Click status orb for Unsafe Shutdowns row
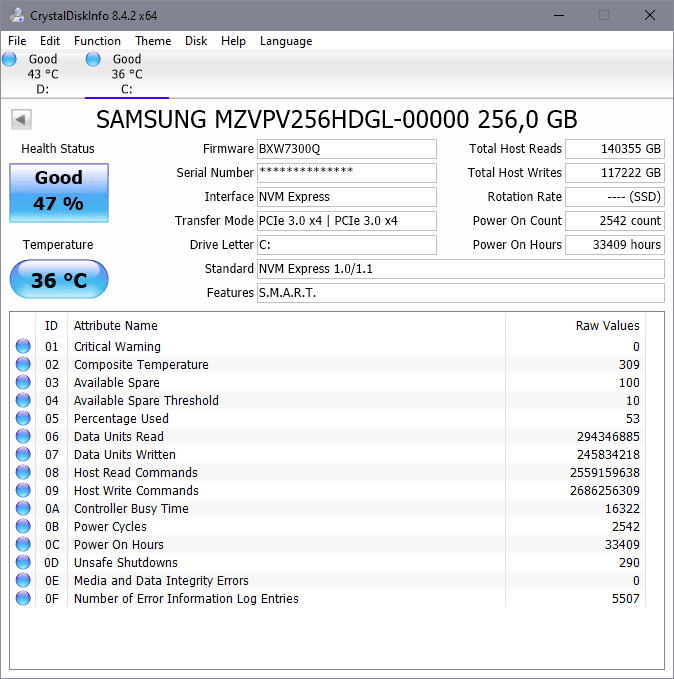The height and width of the screenshot is (679, 674). [x=23, y=562]
